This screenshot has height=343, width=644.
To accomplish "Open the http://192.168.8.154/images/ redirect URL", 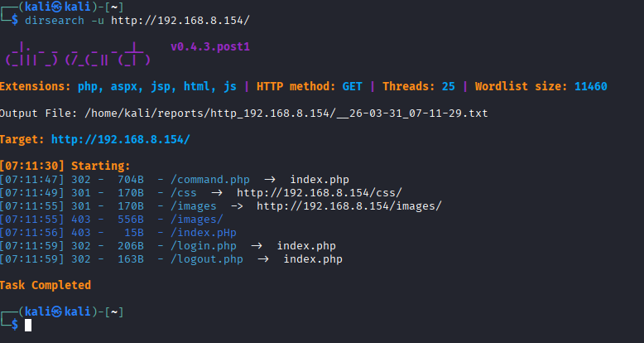I will (348, 205).
